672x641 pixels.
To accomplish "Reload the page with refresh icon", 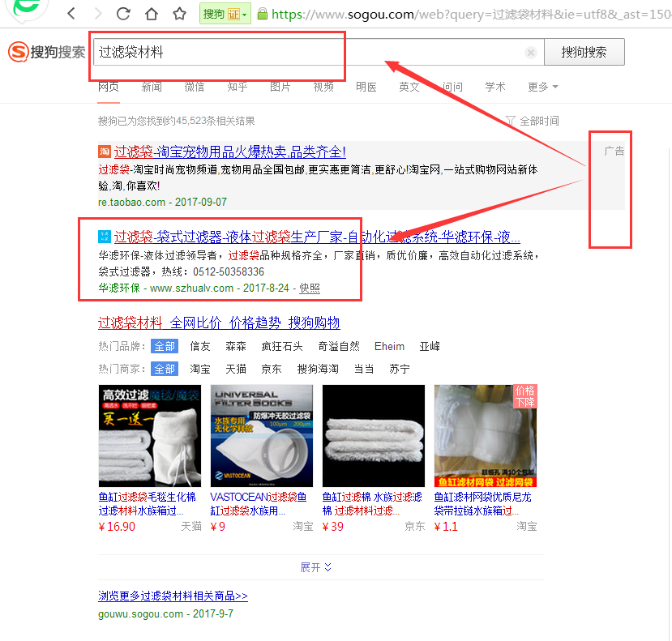I will click(x=124, y=15).
